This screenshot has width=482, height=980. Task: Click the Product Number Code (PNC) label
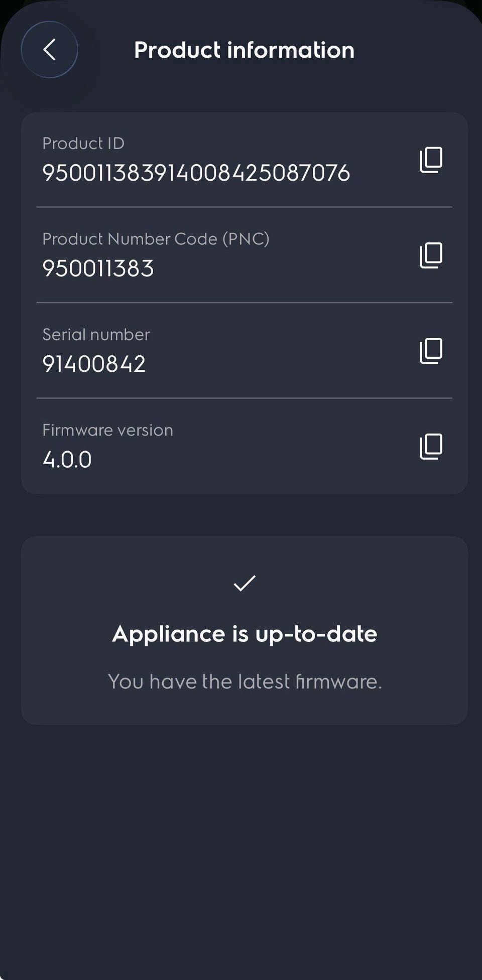pyautogui.click(x=156, y=239)
